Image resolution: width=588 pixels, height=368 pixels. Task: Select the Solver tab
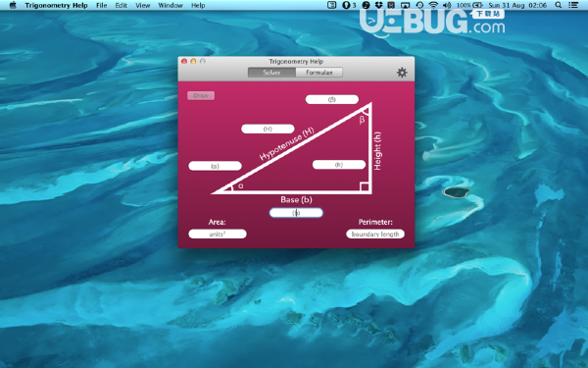point(271,73)
